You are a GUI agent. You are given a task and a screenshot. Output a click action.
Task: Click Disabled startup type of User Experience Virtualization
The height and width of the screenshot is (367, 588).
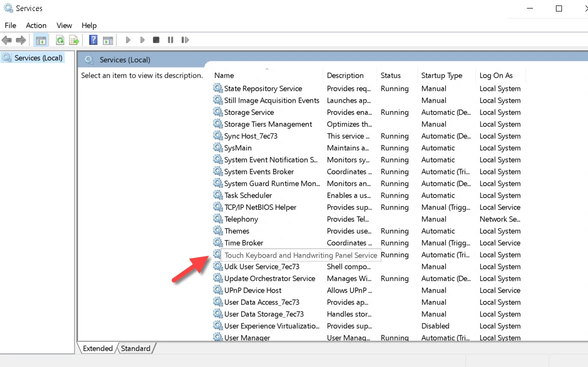click(435, 326)
